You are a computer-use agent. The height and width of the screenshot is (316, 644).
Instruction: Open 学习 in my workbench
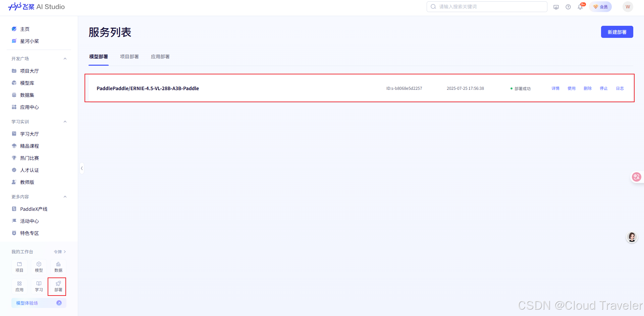(39, 287)
